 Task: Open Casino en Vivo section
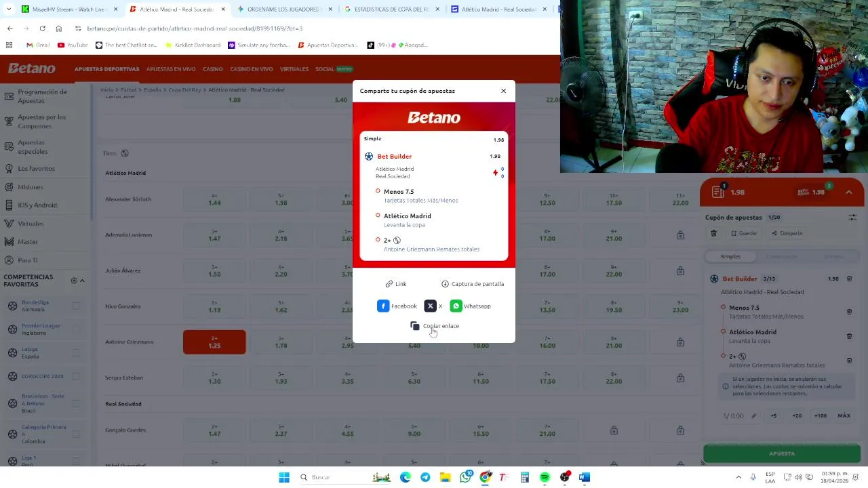(252, 69)
